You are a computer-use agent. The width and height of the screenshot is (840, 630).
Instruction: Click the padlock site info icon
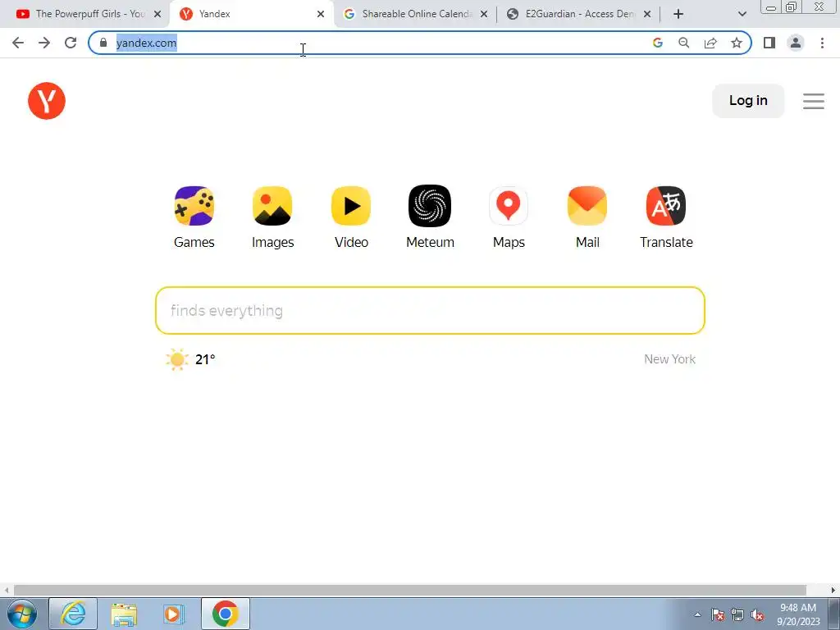[103, 43]
